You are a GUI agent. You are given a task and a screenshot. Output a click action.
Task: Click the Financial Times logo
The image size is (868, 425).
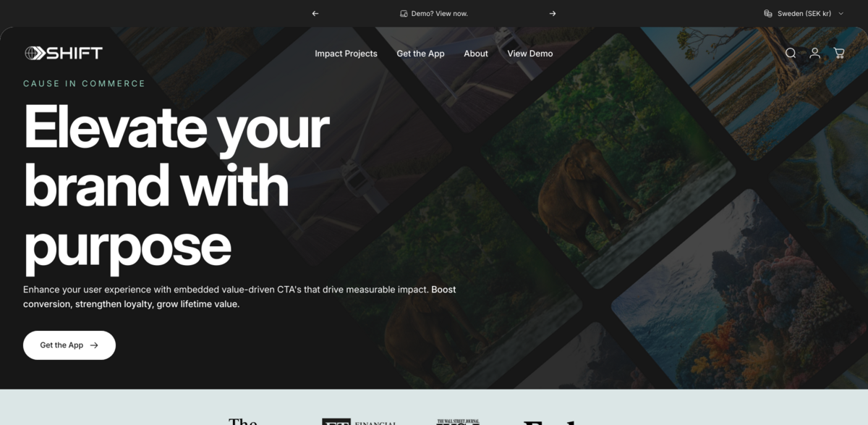pyautogui.click(x=359, y=421)
